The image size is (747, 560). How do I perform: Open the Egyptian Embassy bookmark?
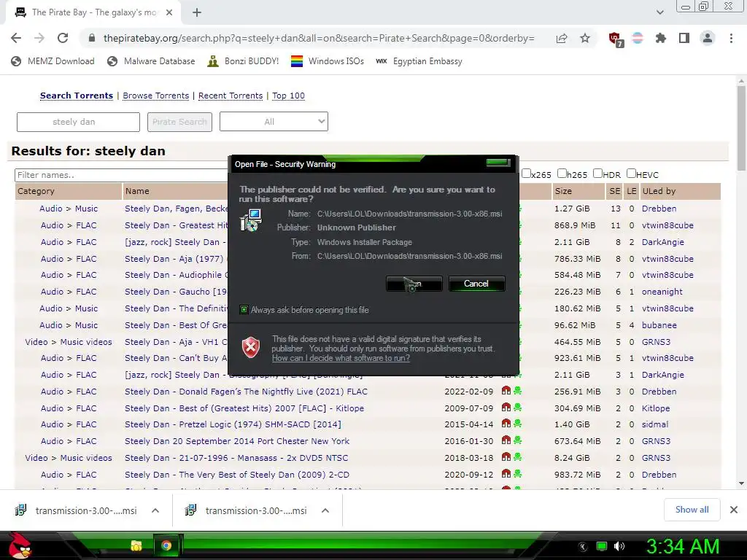click(419, 61)
